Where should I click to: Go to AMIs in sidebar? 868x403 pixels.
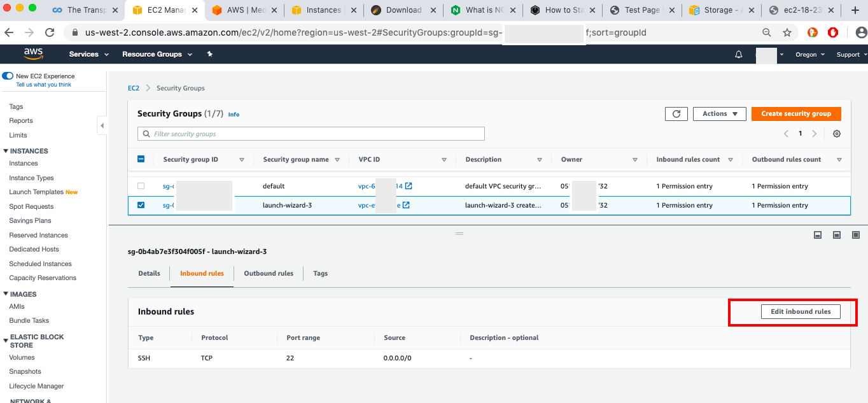(x=17, y=307)
